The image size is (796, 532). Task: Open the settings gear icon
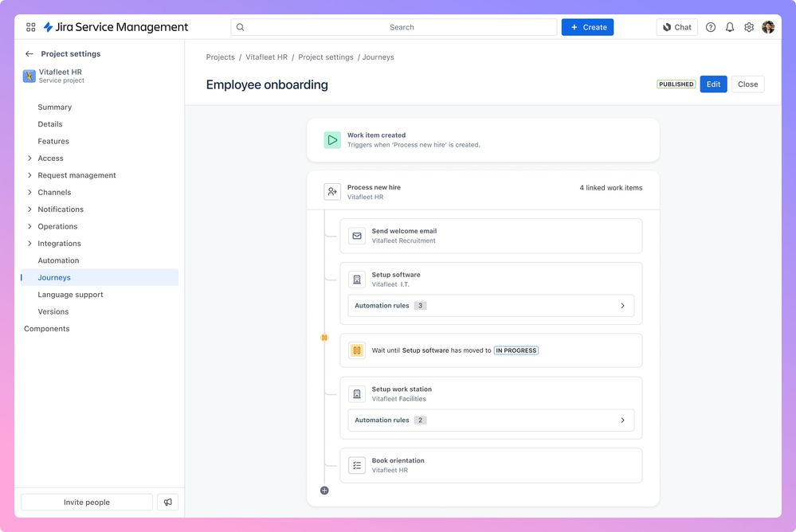[x=749, y=27]
